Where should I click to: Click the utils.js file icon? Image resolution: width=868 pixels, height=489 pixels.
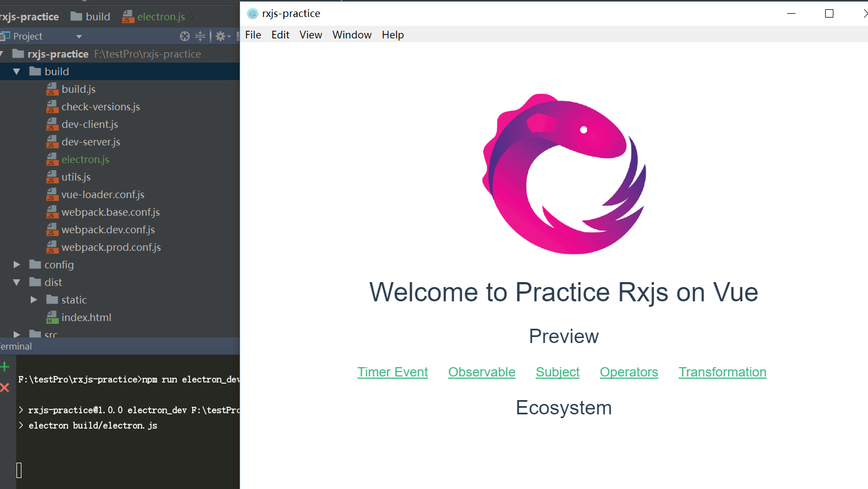coord(52,177)
